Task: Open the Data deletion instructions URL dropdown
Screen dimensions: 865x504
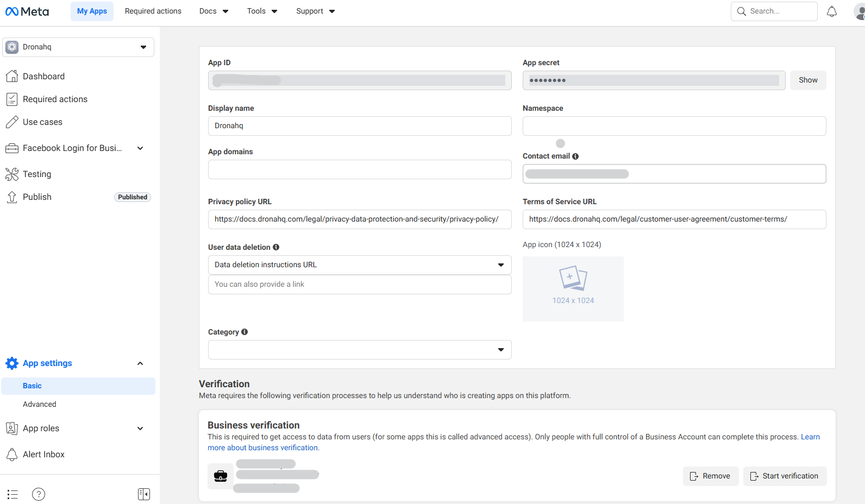Action: click(x=359, y=265)
